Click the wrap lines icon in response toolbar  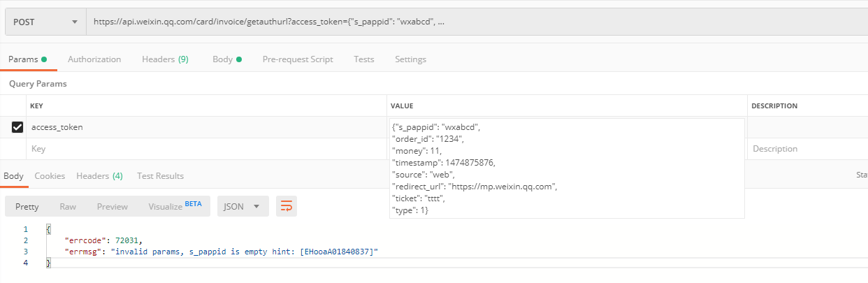point(286,206)
